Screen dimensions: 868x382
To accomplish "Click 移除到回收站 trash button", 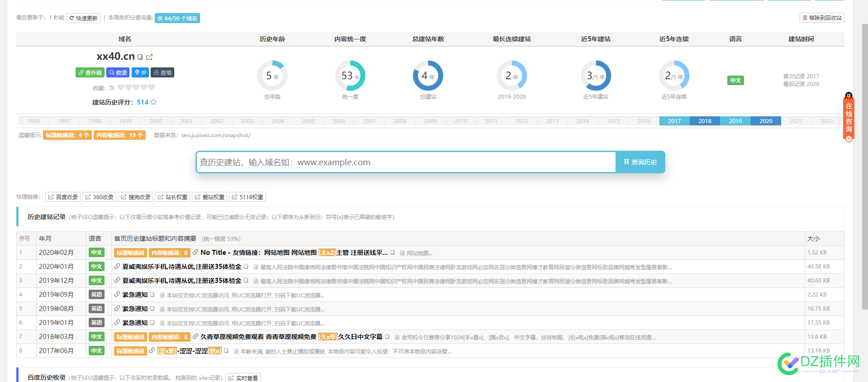I will click(822, 18).
